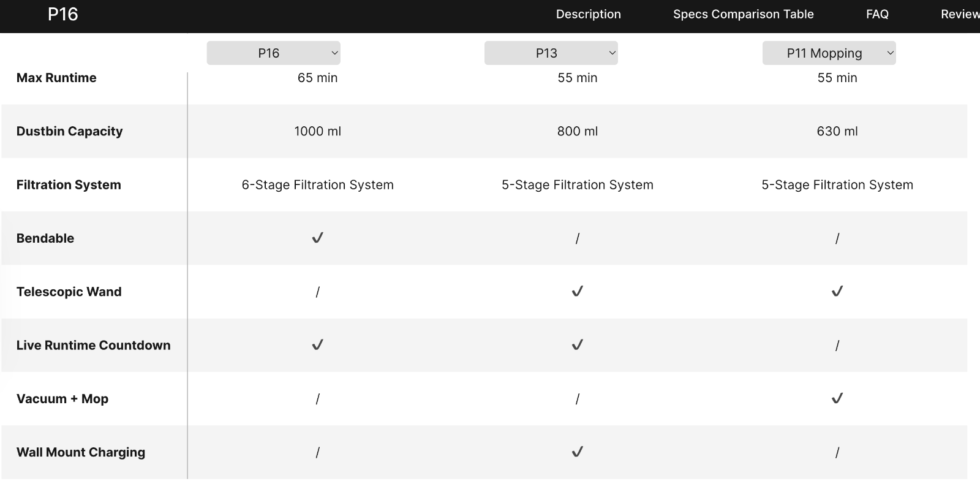The image size is (980, 489).
Task: Click the P13 Bendable slash mark
Action: click(577, 239)
